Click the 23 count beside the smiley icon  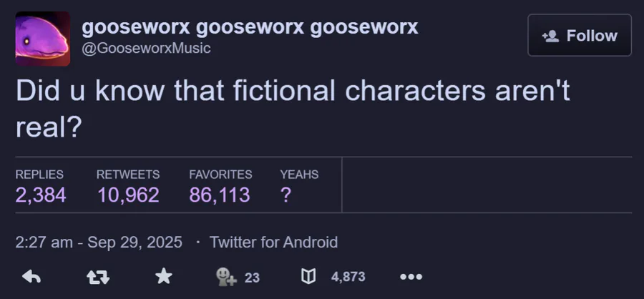point(252,278)
